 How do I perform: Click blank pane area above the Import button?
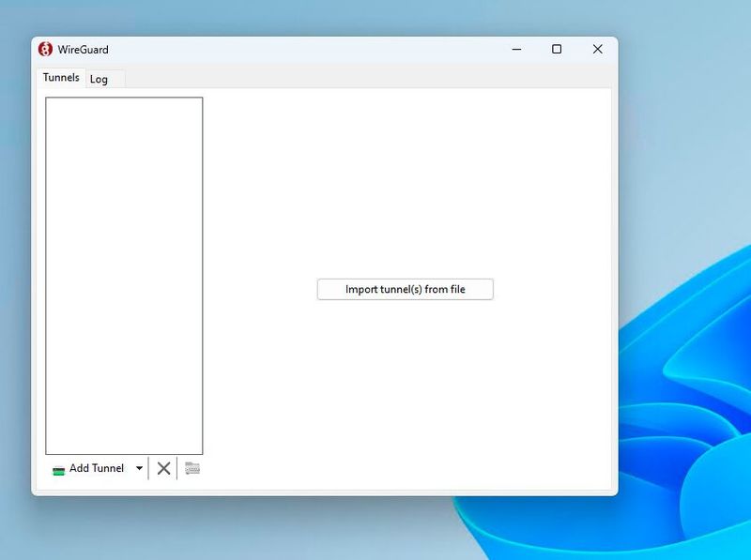[x=405, y=188]
